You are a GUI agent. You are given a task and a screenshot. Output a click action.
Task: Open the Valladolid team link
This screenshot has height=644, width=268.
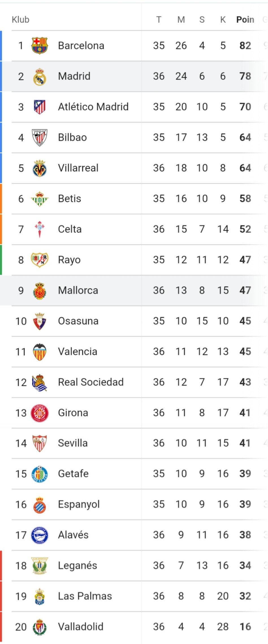(x=81, y=627)
